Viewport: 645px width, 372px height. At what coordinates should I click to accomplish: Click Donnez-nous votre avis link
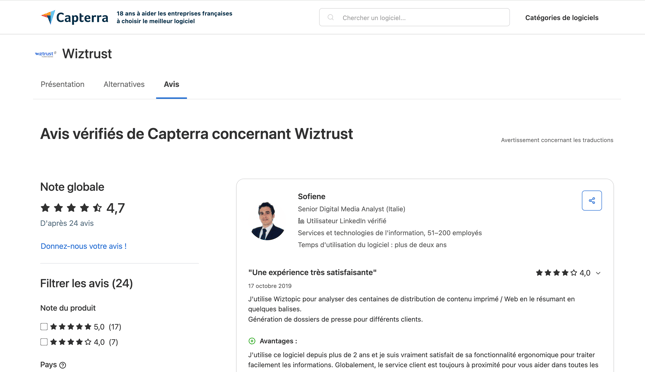pyautogui.click(x=84, y=246)
